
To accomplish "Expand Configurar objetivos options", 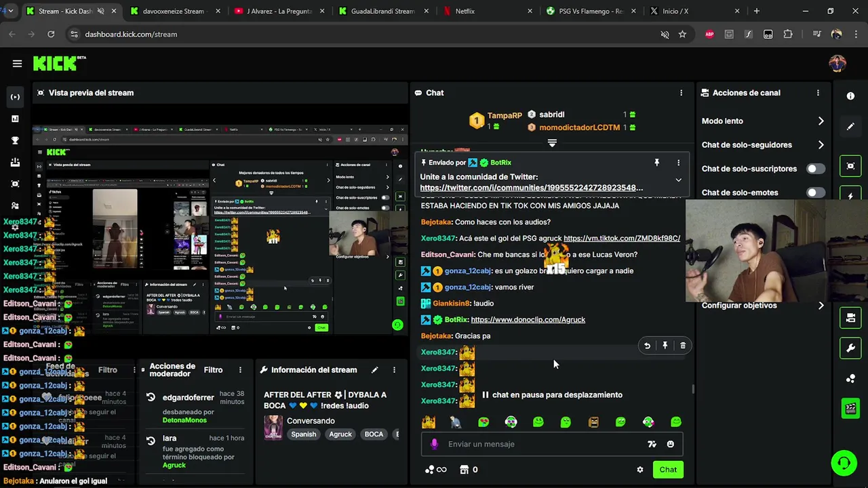I will tap(821, 306).
